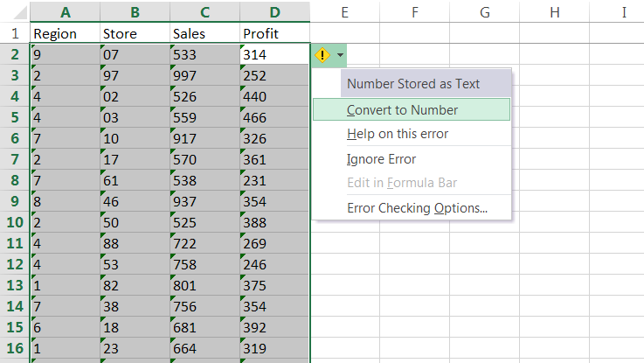Select column A header
This screenshot has height=363, width=644.
[65, 12]
